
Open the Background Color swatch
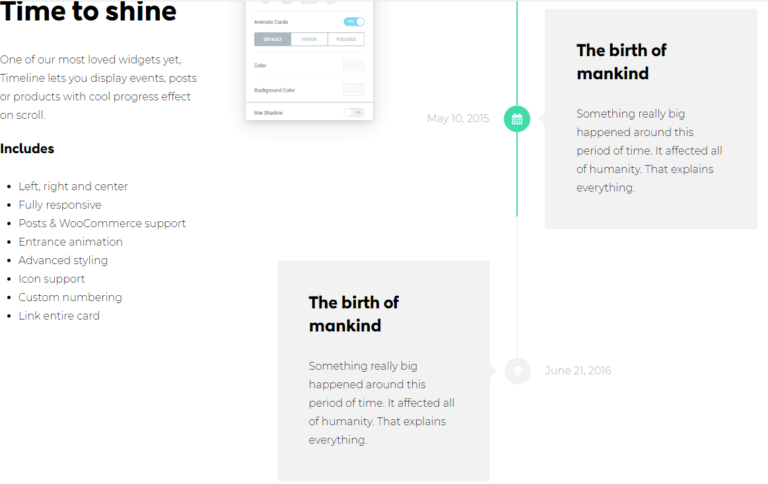click(354, 90)
